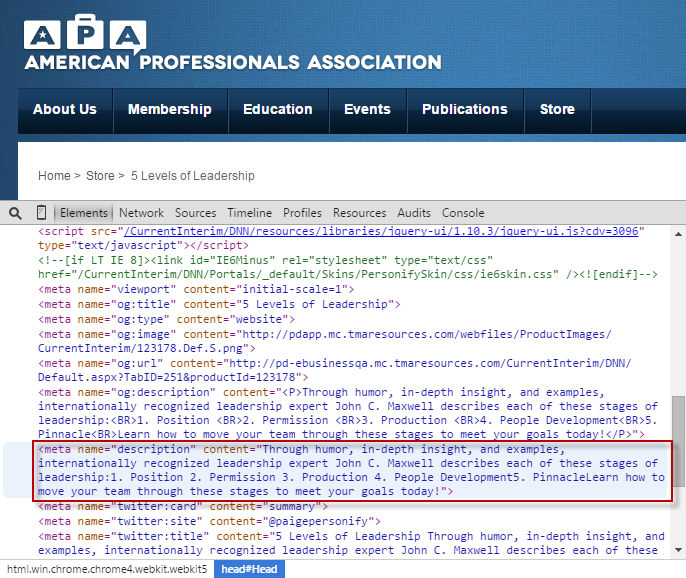Click scrollbar down arrow in Elements panel
The width and height of the screenshot is (686, 578).
point(678,550)
